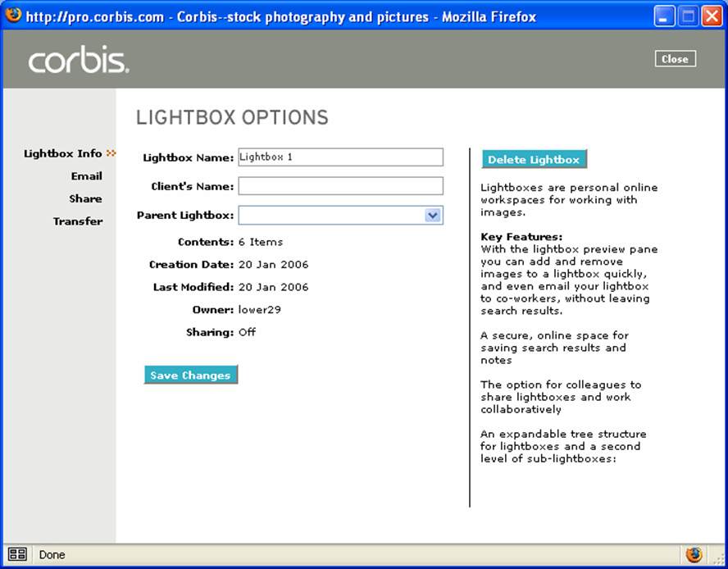Maximize the Firefox window
728x569 pixels.
688,16
